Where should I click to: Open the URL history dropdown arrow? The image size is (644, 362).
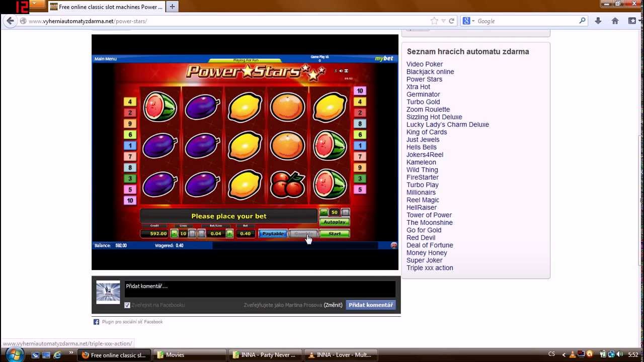[x=443, y=21]
